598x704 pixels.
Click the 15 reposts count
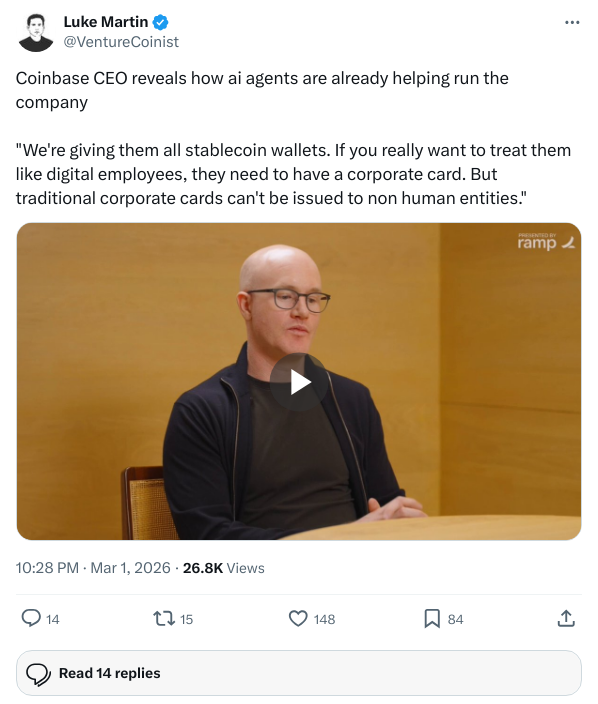[186, 620]
